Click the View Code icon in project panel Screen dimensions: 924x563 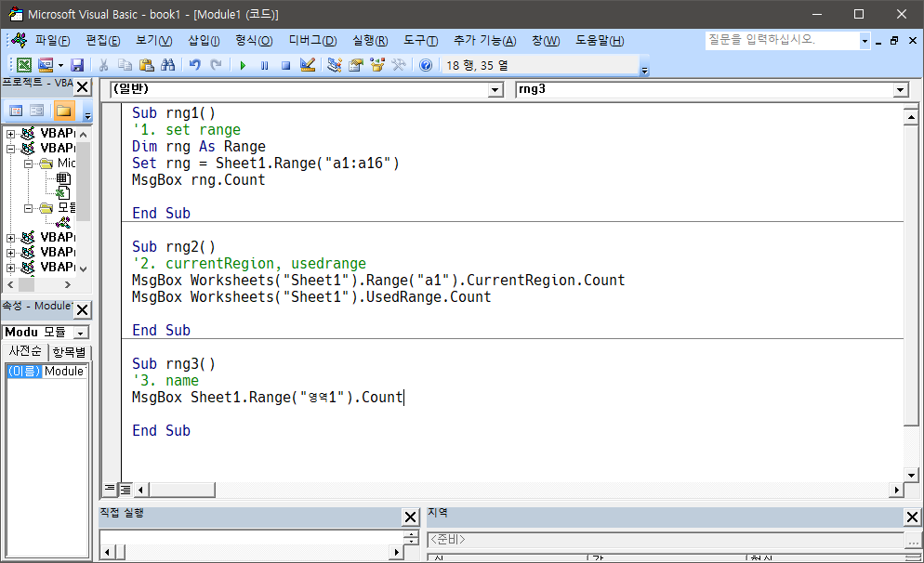[x=17, y=111]
